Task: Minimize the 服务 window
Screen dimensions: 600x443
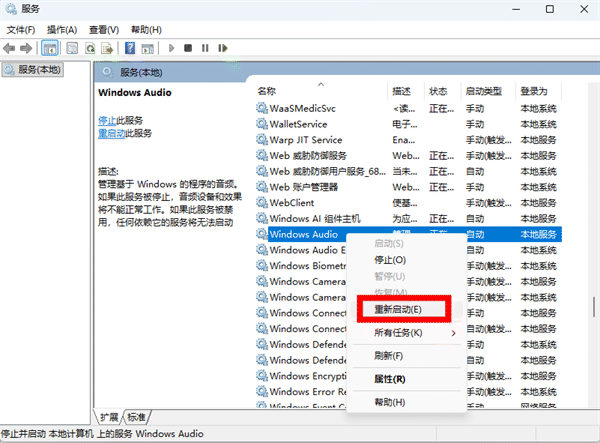Action: (x=516, y=9)
